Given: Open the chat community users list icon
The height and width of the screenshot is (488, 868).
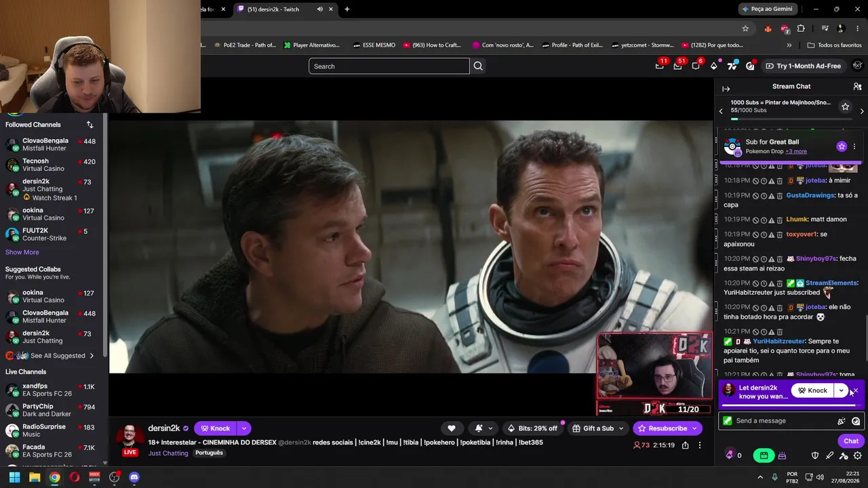Looking at the screenshot, I should (x=857, y=87).
